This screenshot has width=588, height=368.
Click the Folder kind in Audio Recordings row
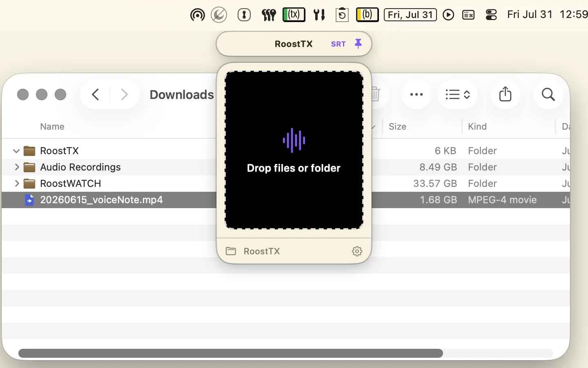click(x=482, y=167)
